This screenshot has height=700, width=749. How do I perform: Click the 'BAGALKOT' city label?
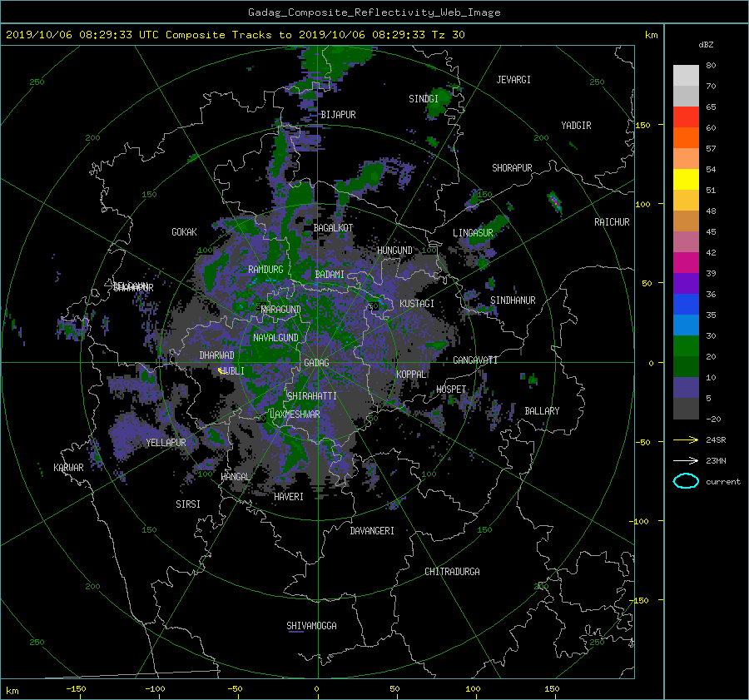[x=333, y=228]
